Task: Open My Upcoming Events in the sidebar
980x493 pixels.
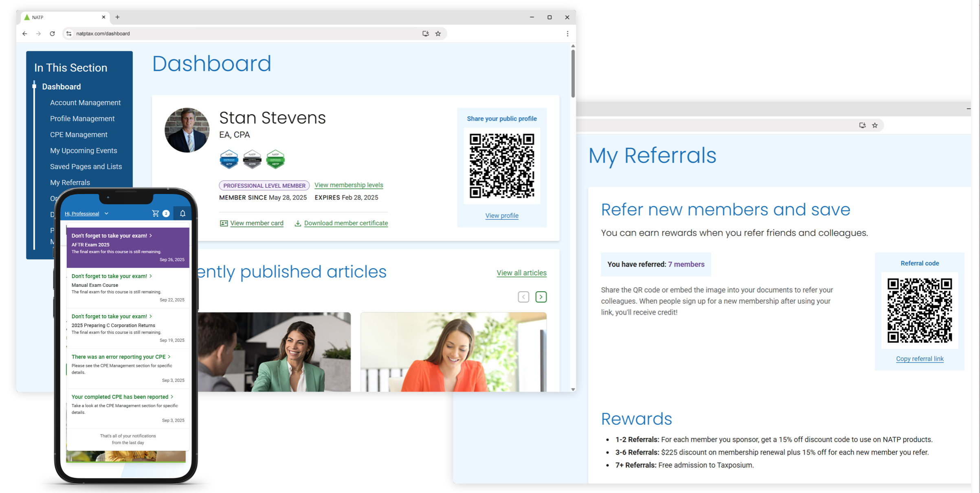Action: click(x=83, y=150)
